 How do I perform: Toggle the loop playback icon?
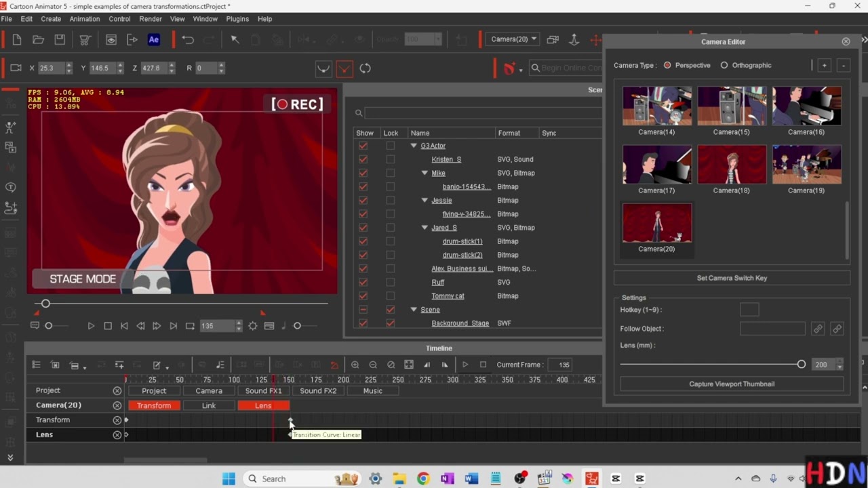[190, 326]
